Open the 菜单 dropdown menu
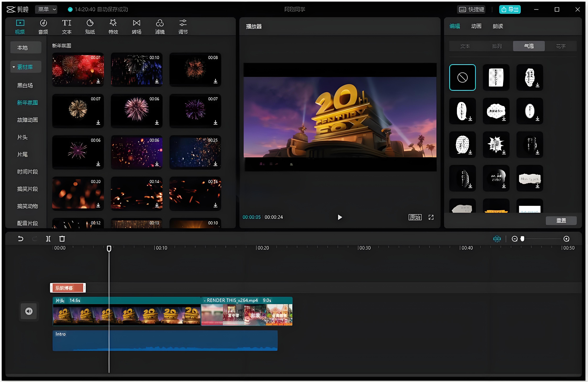588x382 pixels. (x=46, y=9)
